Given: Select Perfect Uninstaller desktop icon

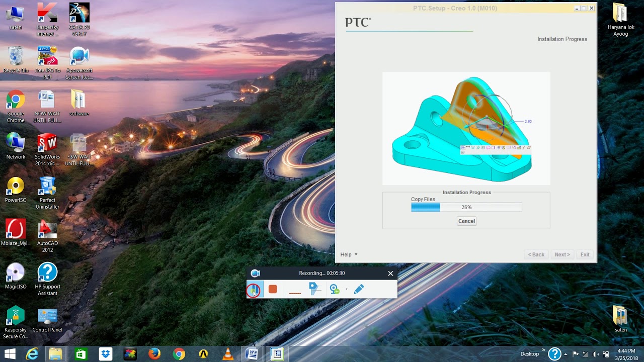Looking at the screenshot, I should tap(47, 193).
